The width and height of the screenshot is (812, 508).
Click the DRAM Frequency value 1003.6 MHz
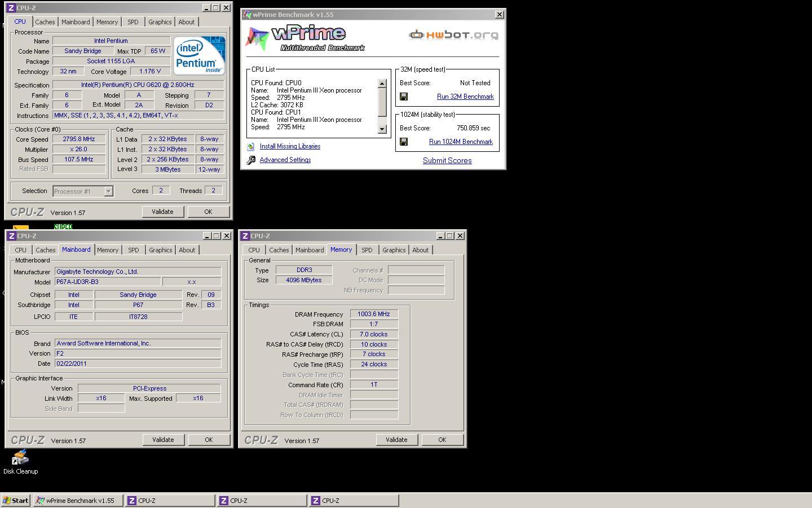pyautogui.click(x=374, y=314)
